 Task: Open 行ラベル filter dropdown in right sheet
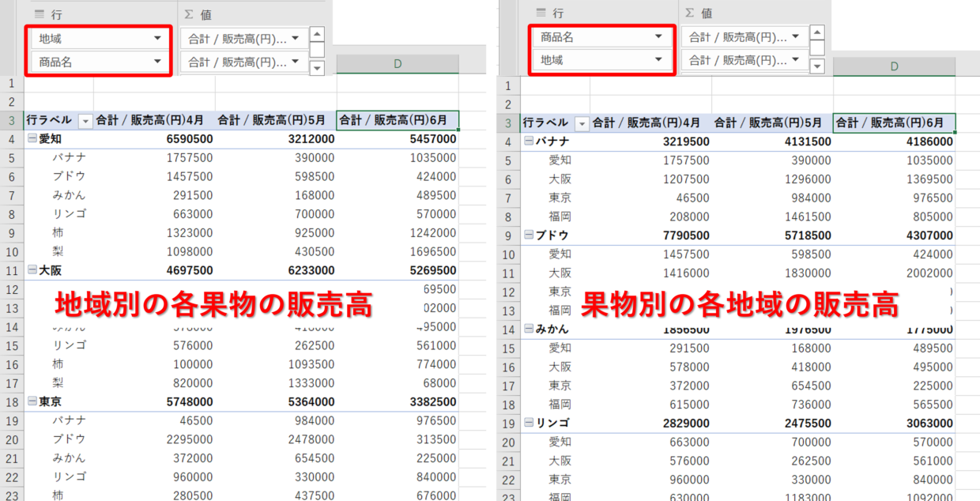tap(582, 123)
